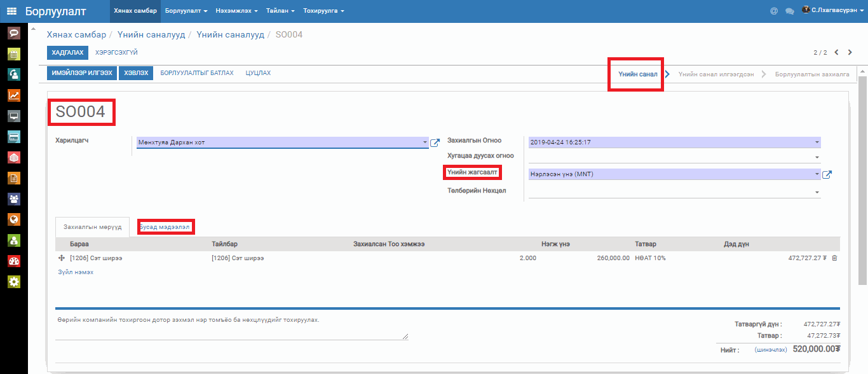
Task: Expand the Төлбөрийн Нөхцөл dropdown
Action: [817, 191]
